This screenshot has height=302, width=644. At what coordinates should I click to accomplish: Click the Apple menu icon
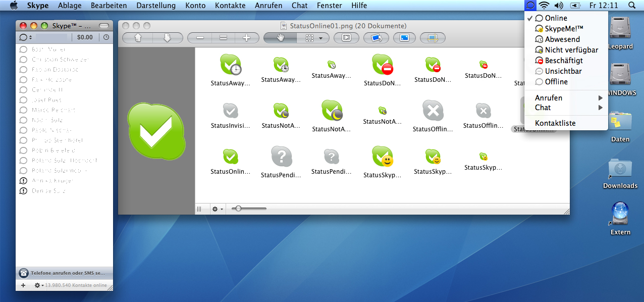(14, 6)
